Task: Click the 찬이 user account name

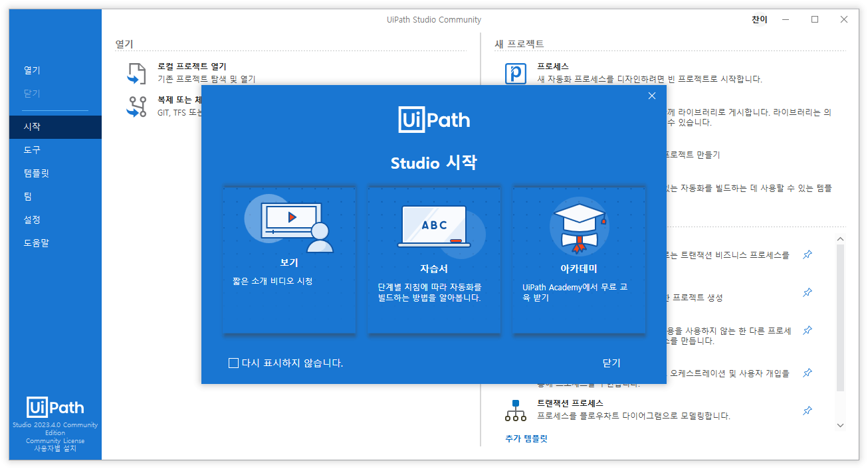Action: click(760, 19)
